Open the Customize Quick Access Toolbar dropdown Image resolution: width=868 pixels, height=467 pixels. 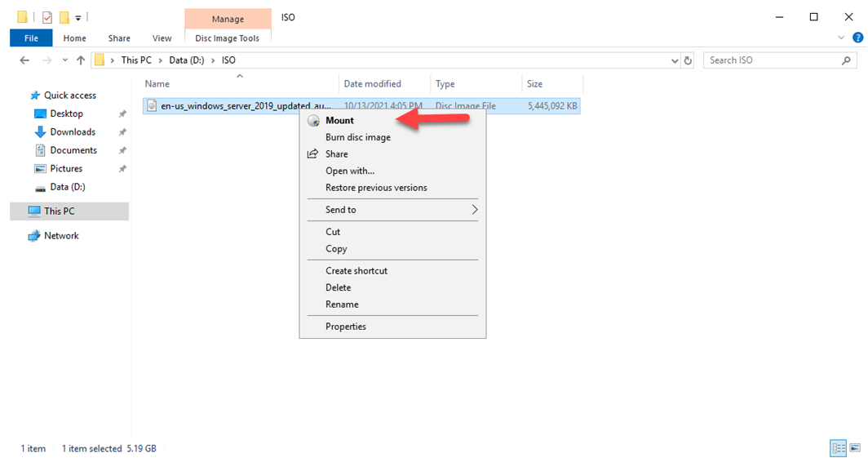tap(78, 18)
